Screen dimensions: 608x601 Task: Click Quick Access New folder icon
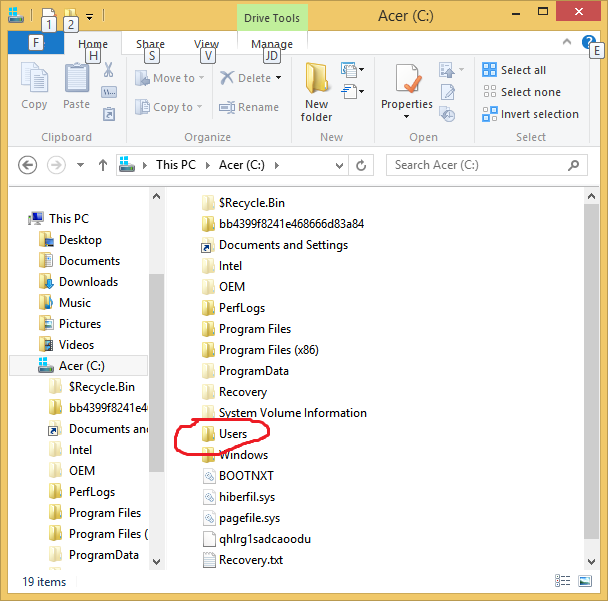[x=70, y=15]
